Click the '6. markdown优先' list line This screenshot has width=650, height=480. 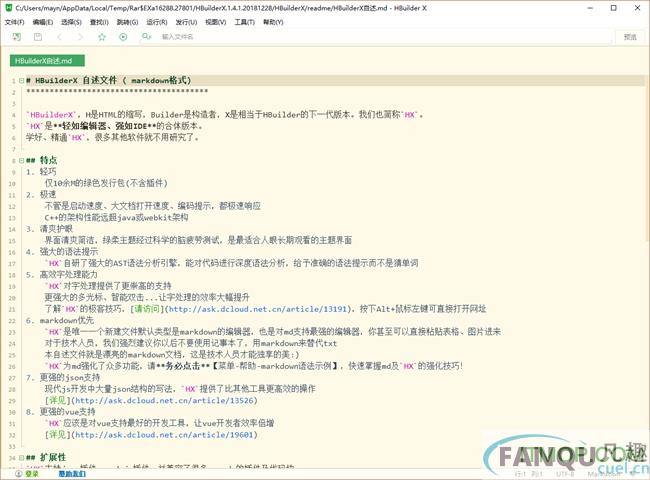click(x=60, y=320)
